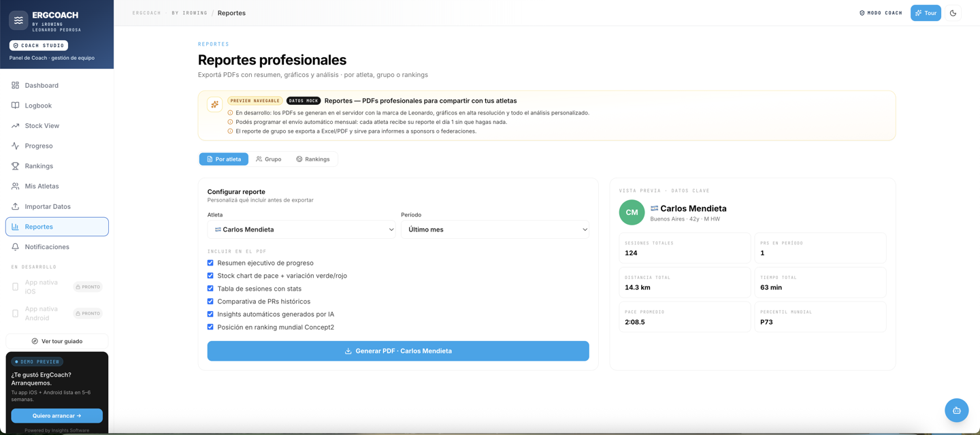The image size is (980, 435).
Task: Switch to the Rankings report tab
Action: (313, 159)
